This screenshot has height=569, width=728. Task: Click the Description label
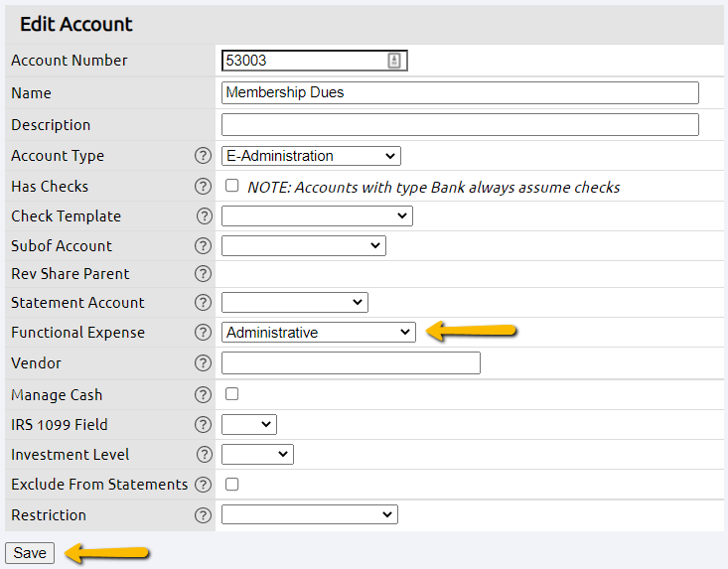pyautogui.click(x=51, y=125)
